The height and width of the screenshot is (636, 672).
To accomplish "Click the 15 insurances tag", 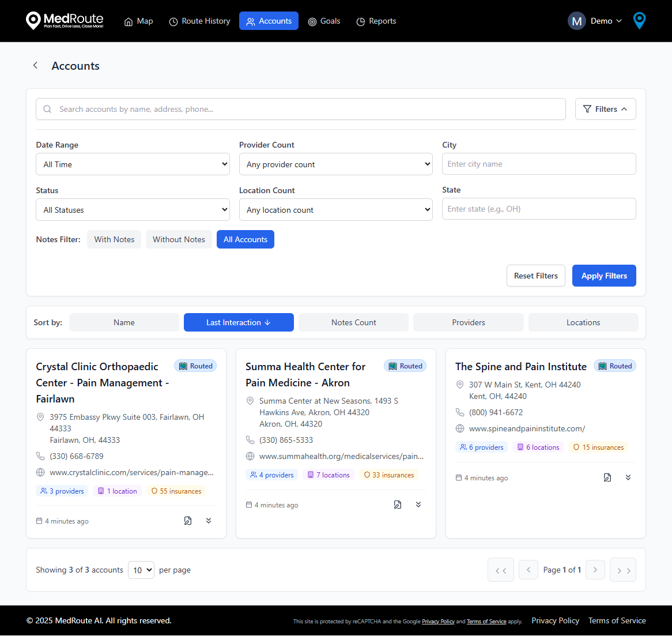I will (x=598, y=447).
